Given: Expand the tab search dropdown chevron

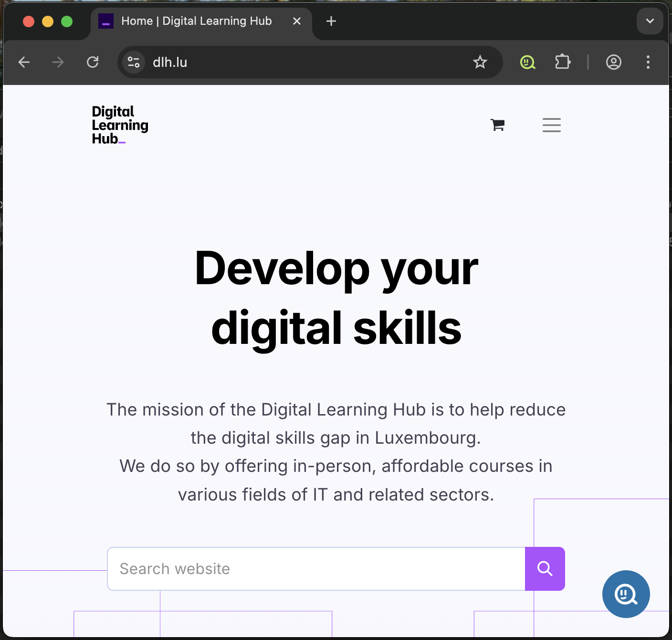Looking at the screenshot, I should click(x=650, y=21).
